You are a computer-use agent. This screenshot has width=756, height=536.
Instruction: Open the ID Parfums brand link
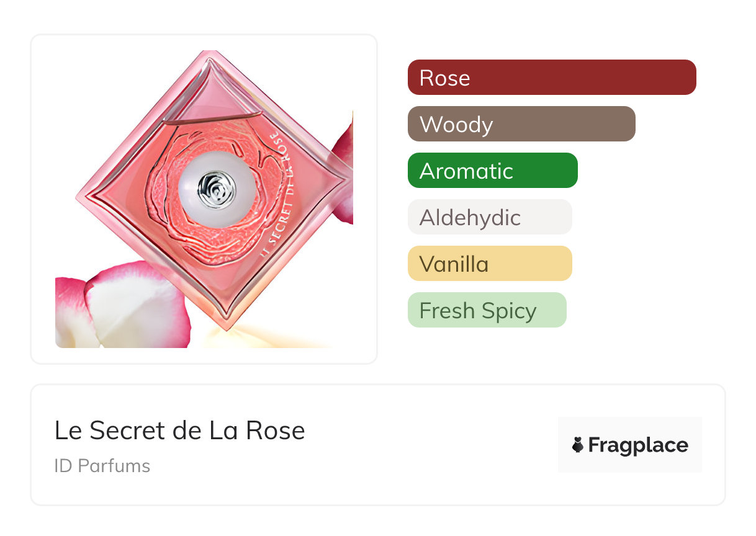coord(102,466)
